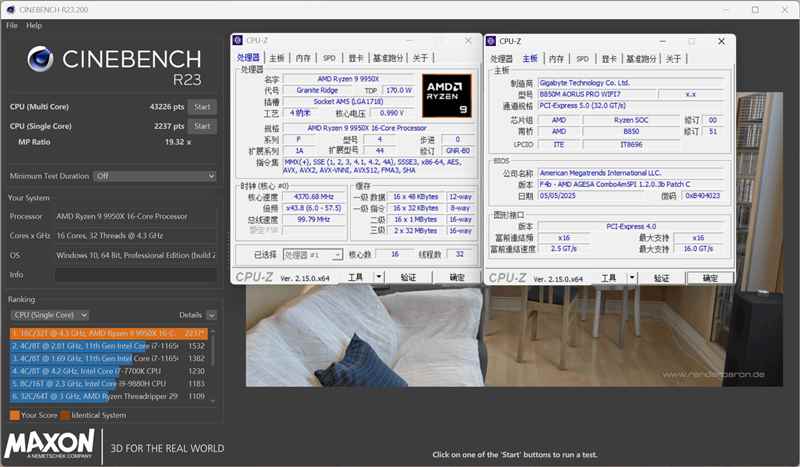This screenshot has height=467, width=800.
Task: Open 工具 dropdown arrow in left CPU-Z window
Action: (x=379, y=277)
